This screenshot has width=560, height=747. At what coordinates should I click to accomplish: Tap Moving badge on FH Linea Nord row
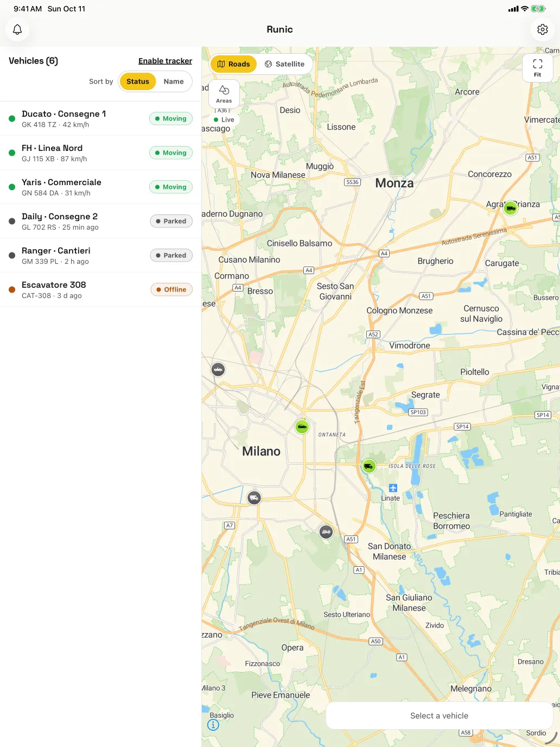click(x=171, y=153)
